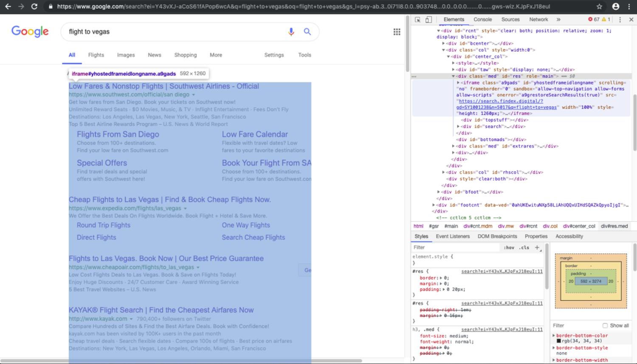Add new style rule with plus icon
The image size is (637, 364).
point(537,247)
